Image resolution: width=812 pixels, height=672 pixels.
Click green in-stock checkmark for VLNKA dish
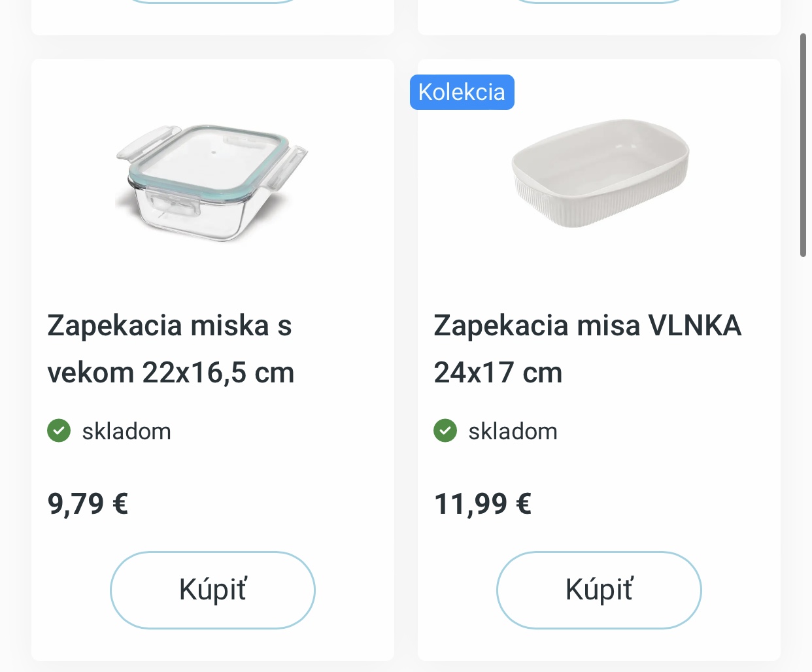(445, 431)
